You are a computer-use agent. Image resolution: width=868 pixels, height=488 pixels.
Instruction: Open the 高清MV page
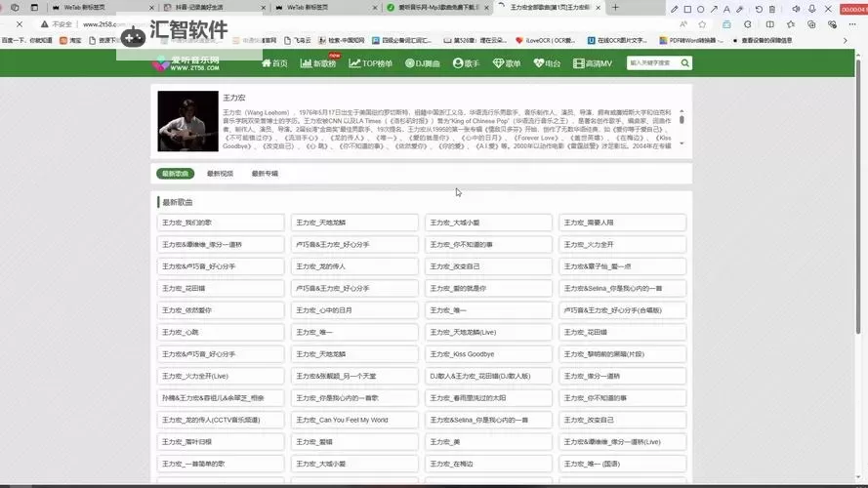(593, 63)
